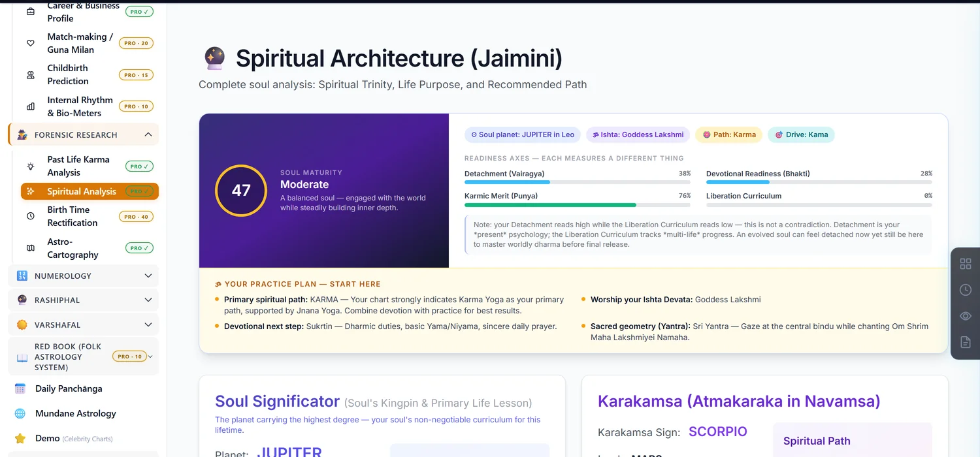
Task: Expand the Numerology section
Action: coord(84,276)
